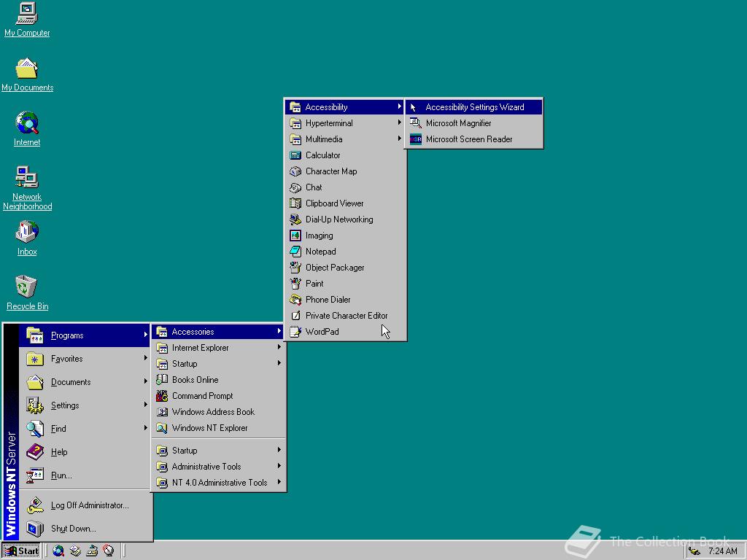The image size is (747, 560).
Task: Expand the Find submenu arrow
Action: (145, 428)
